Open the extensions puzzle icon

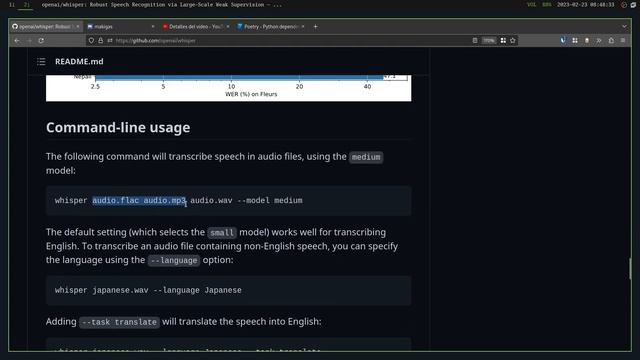pyautogui.click(x=611, y=40)
